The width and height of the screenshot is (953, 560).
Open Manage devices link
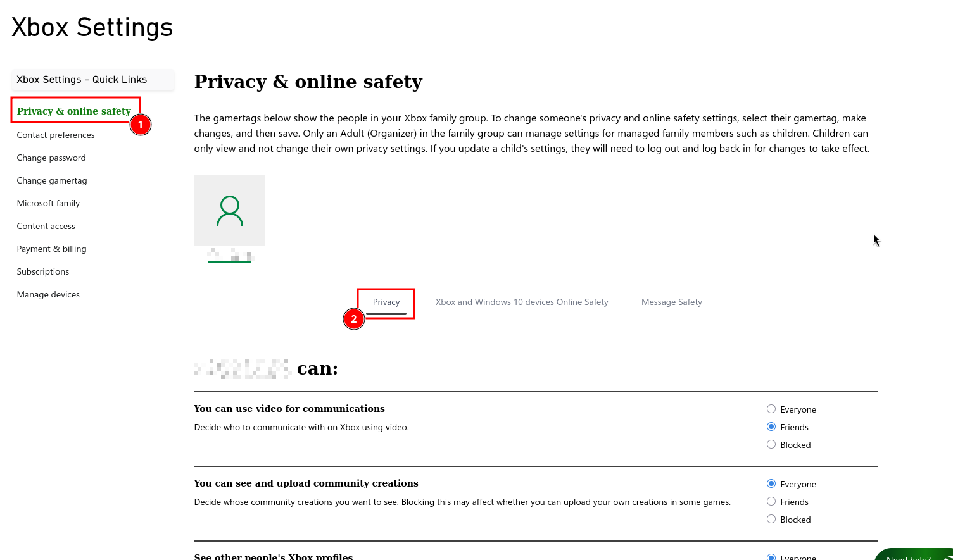[48, 295]
